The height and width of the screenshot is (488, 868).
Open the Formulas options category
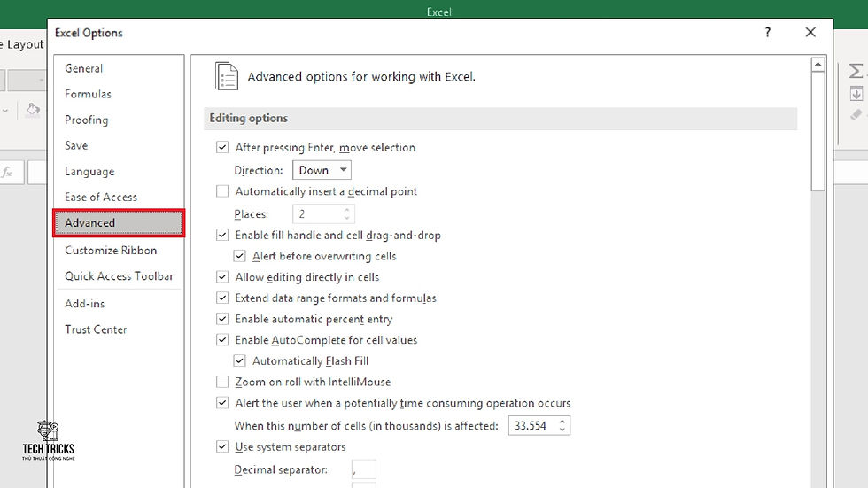(x=88, y=94)
